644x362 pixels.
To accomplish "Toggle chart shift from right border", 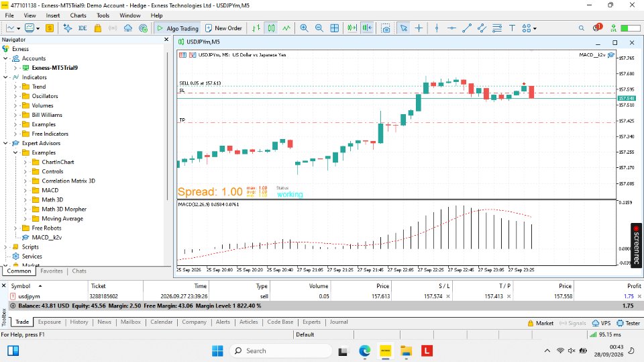I will point(367,28).
